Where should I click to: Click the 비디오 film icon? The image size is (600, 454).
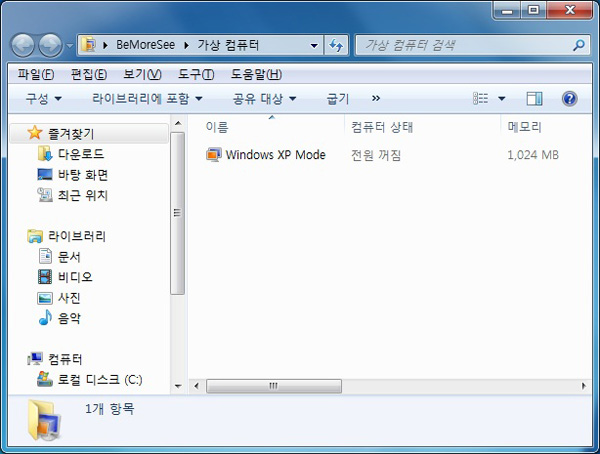[x=45, y=276]
